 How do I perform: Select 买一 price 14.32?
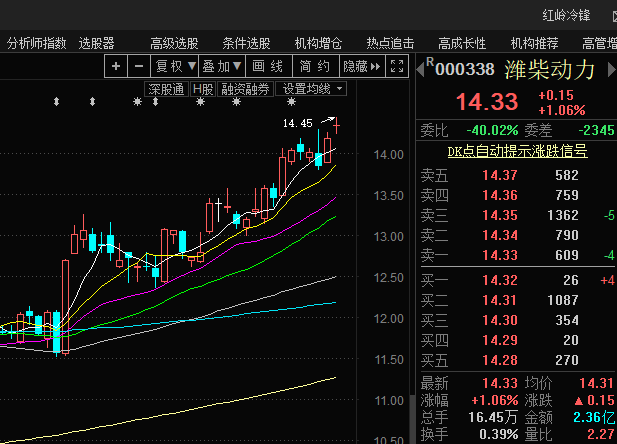(500, 280)
